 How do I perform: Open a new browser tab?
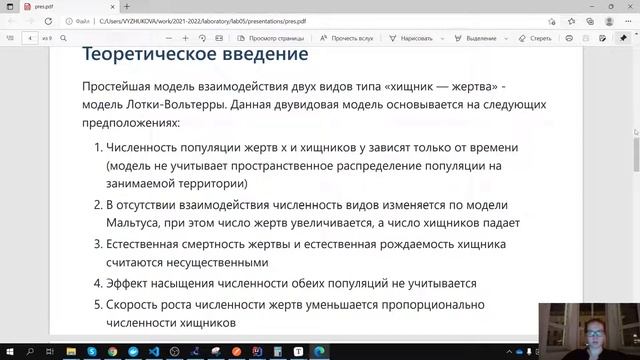(x=127, y=7)
